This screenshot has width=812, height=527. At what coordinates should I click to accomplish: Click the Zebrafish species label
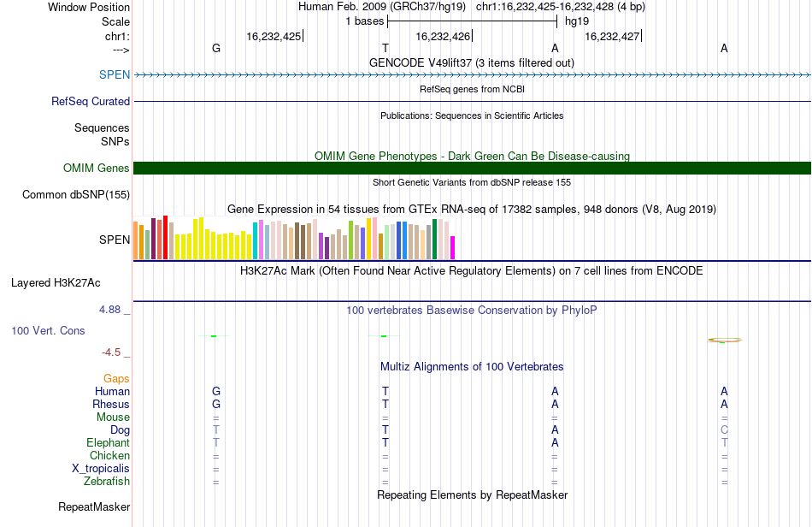tap(107, 482)
